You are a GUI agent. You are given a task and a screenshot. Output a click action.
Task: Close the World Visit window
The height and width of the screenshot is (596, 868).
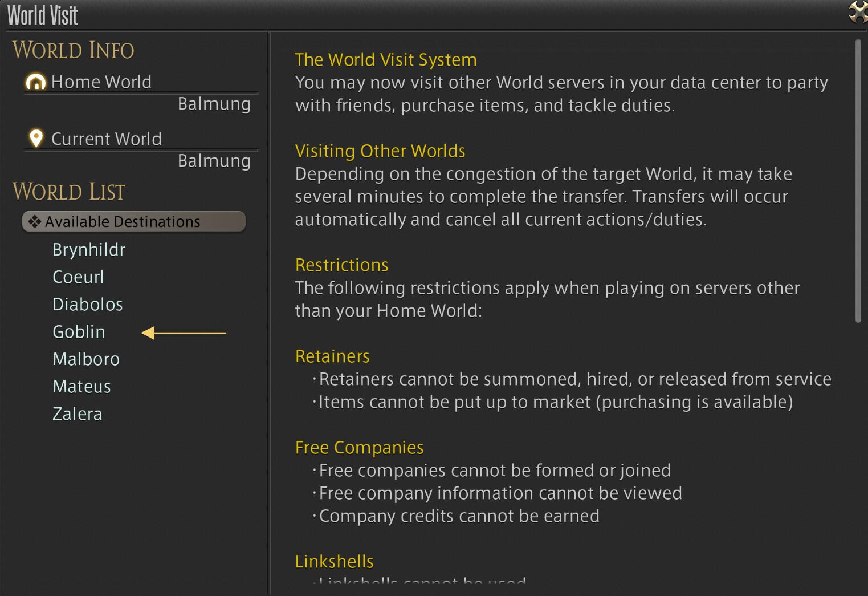857,12
